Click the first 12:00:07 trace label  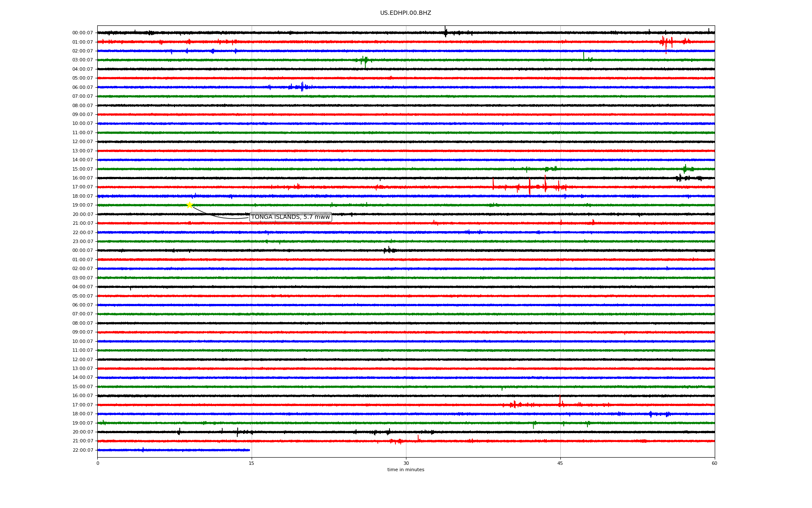click(x=82, y=142)
